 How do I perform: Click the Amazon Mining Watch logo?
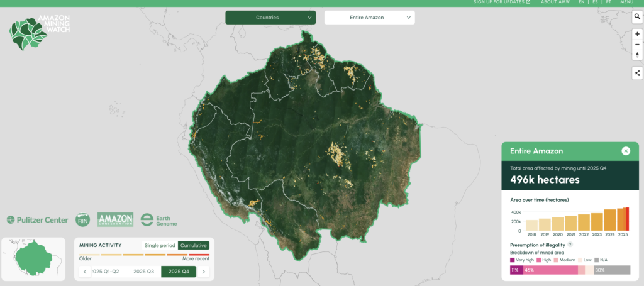pyautogui.click(x=40, y=31)
